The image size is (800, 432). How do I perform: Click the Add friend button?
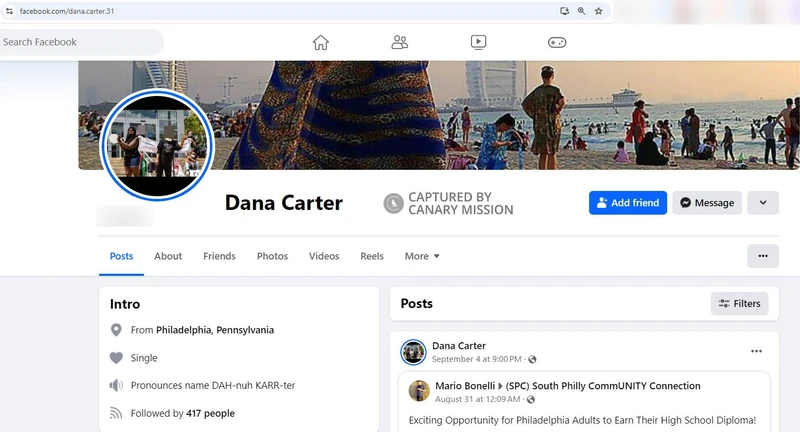(x=628, y=202)
